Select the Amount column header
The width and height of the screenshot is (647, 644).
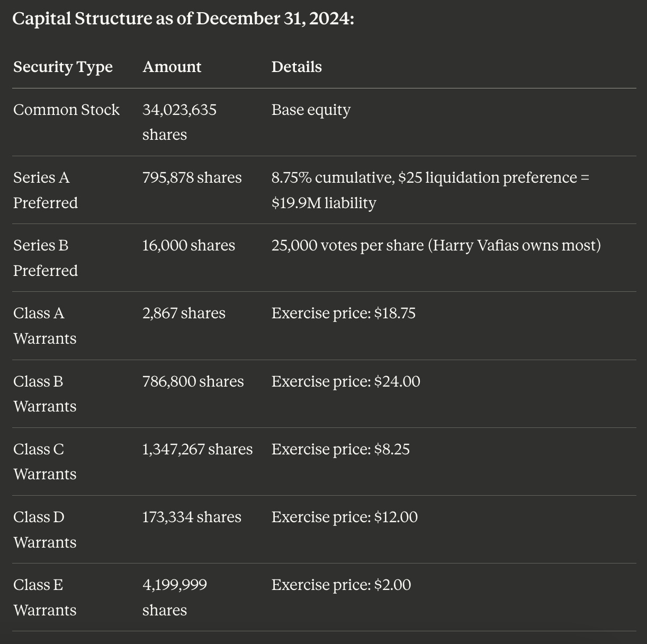[172, 67]
